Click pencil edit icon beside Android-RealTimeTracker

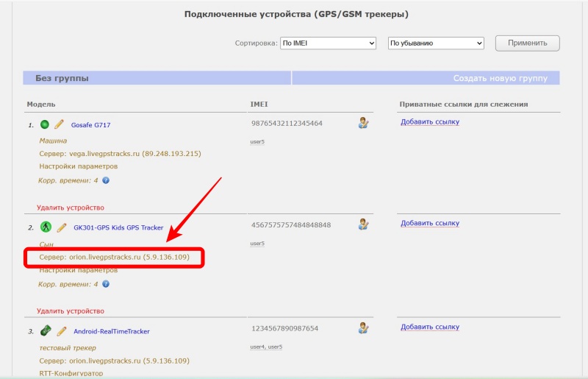(62, 331)
